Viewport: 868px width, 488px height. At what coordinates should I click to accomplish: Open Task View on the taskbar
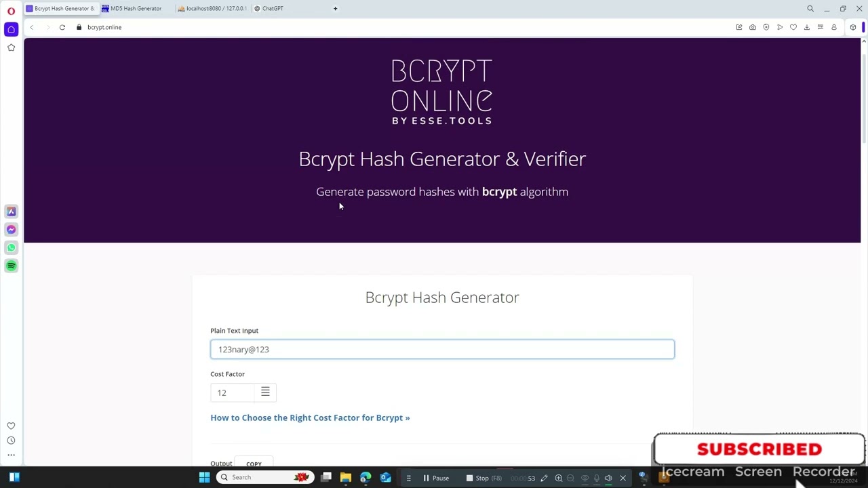(x=326, y=477)
